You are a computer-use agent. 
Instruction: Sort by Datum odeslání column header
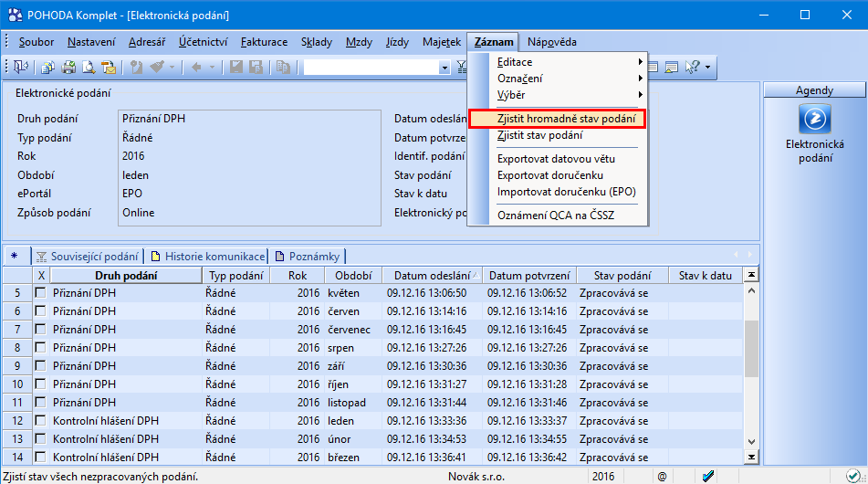pyautogui.click(x=432, y=275)
